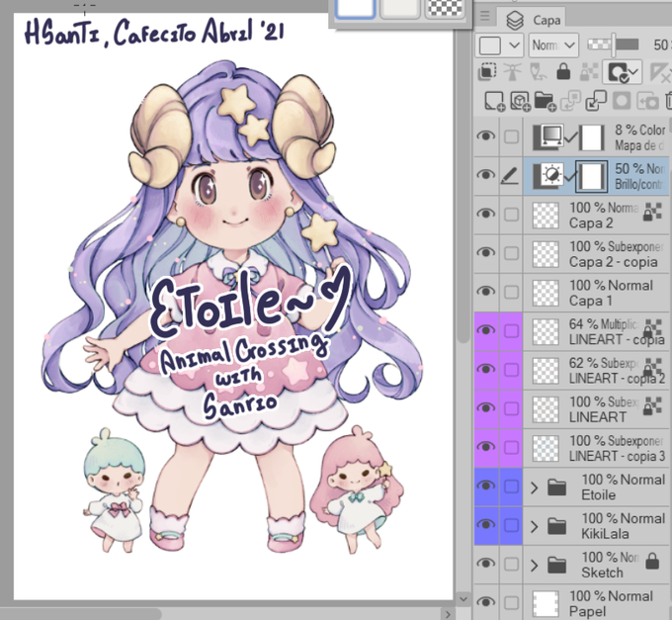Open the Capa panel hamburger menu
672x620 pixels.
[485, 16]
